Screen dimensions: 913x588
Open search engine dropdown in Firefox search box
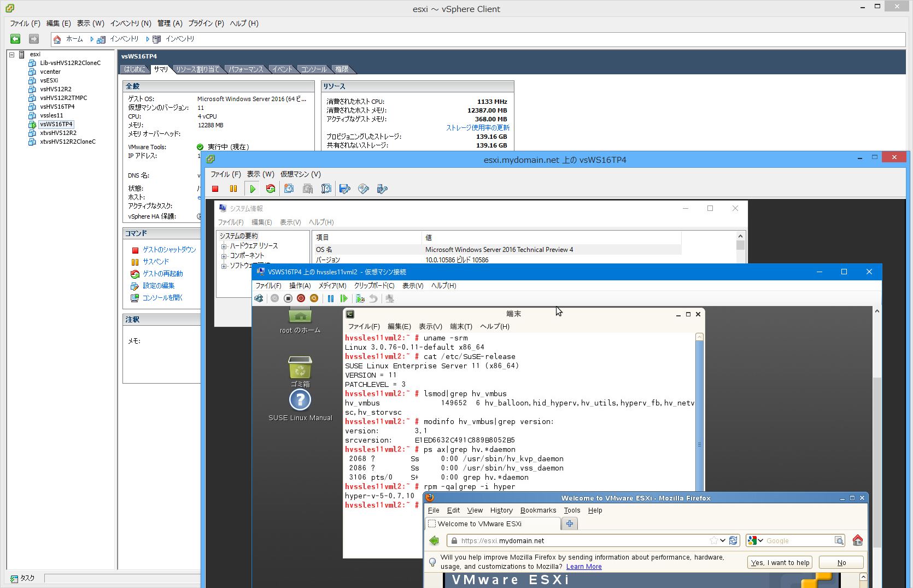point(760,540)
